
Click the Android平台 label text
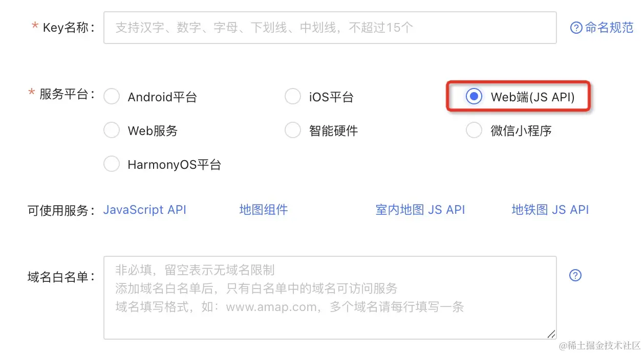tap(162, 97)
